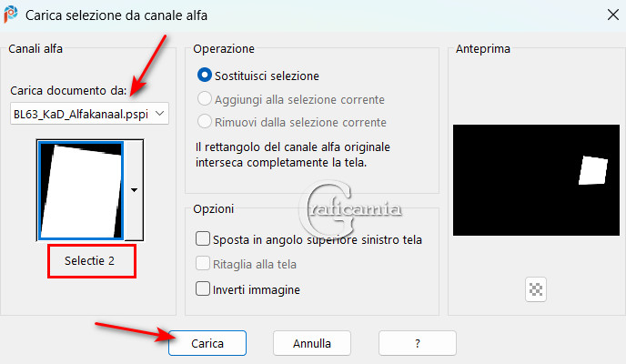Select Aggiungi alla selezione corrente option
This screenshot has width=626, height=364.
[205, 98]
